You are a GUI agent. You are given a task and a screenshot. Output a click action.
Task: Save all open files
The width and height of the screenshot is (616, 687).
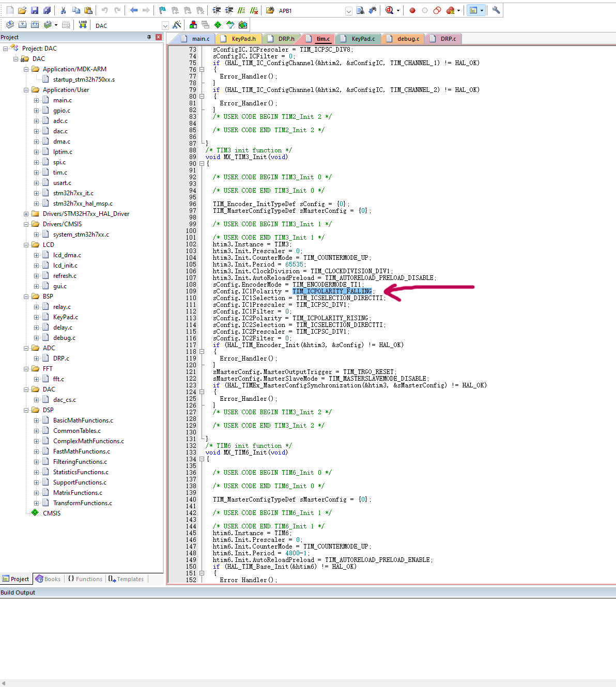[47, 10]
